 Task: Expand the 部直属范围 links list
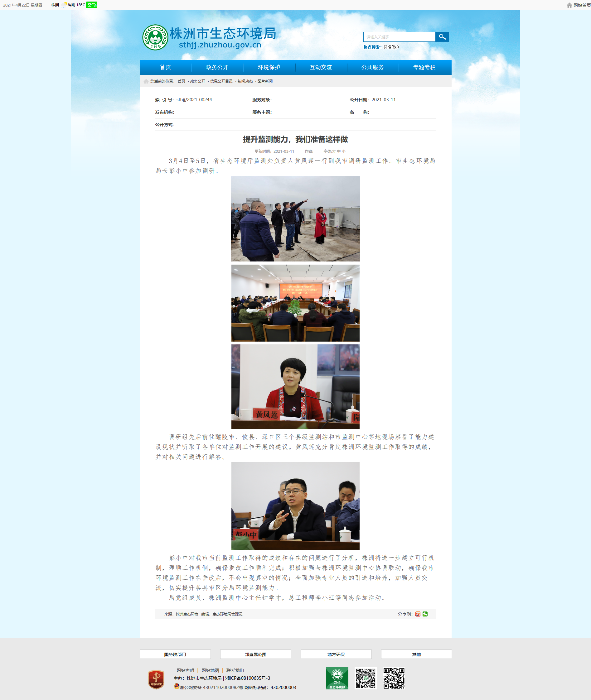coord(255,654)
